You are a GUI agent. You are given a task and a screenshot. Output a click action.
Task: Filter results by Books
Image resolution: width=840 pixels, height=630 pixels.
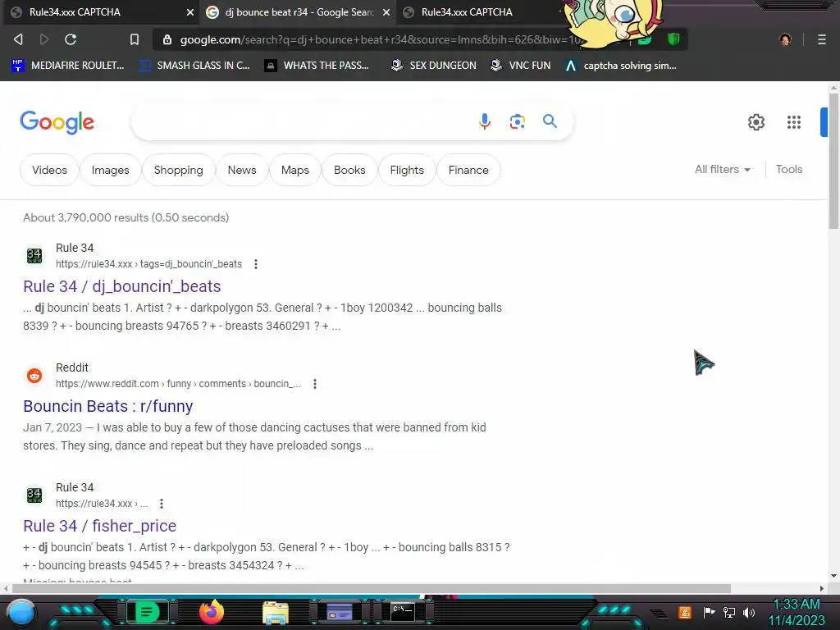[349, 170]
